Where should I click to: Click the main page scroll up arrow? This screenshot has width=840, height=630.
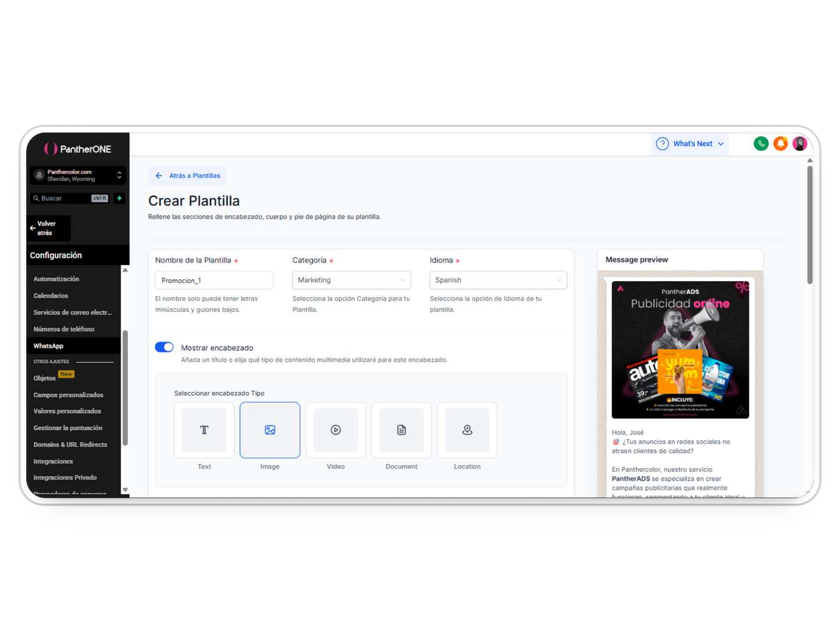[810, 161]
